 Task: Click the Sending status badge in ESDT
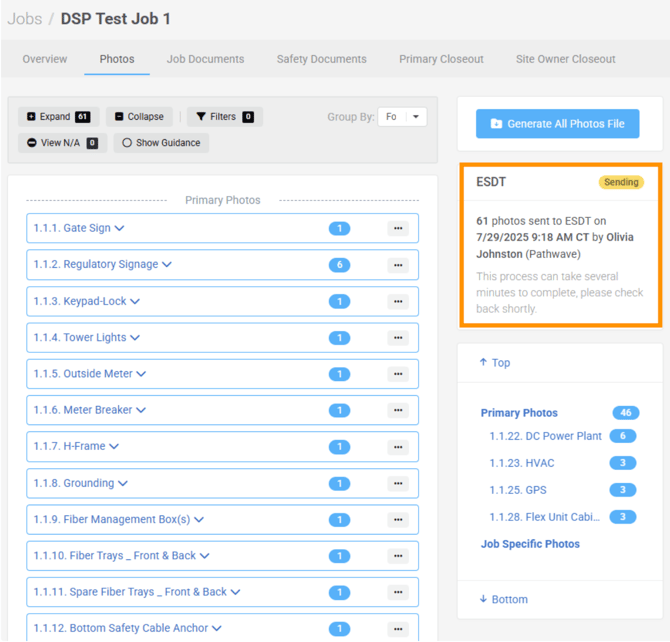coord(620,183)
